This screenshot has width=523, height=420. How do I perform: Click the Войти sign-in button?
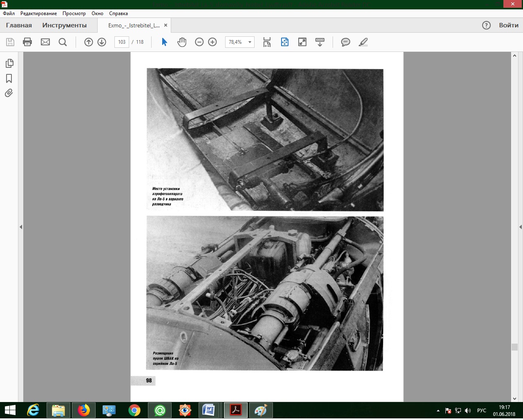point(508,25)
